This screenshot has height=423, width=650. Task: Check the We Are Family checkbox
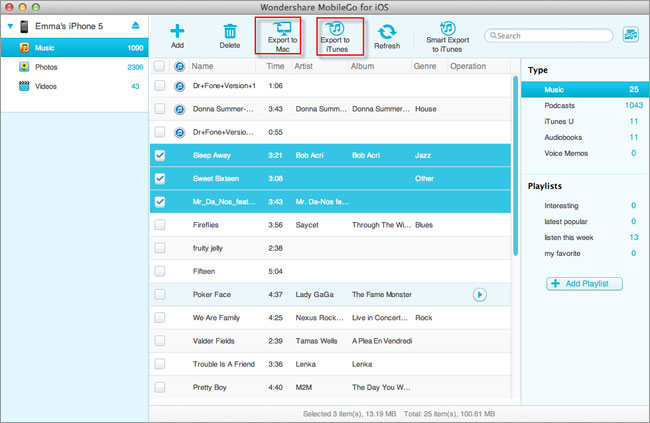pos(160,318)
